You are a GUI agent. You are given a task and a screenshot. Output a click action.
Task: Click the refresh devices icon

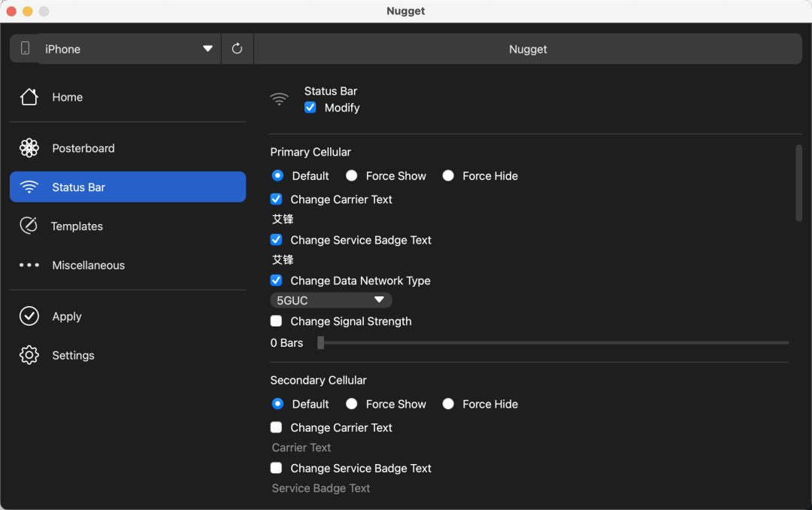coord(237,49)
